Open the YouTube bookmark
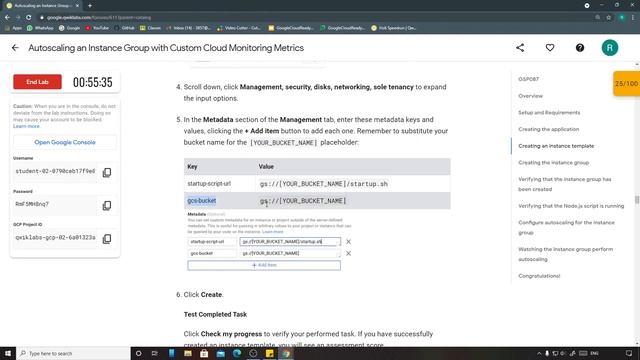The width and height of the screenshot is (640, 360). point(97,28)
